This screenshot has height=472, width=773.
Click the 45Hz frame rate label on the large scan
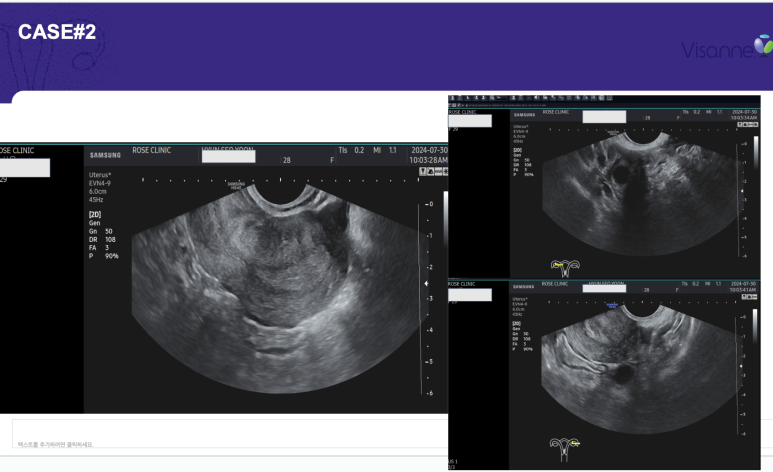[96, 200]
